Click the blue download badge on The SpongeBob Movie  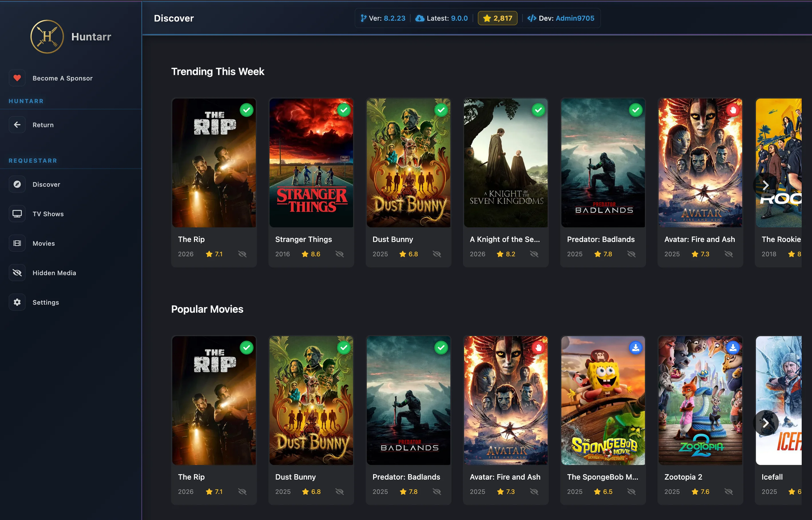(636, 348)
